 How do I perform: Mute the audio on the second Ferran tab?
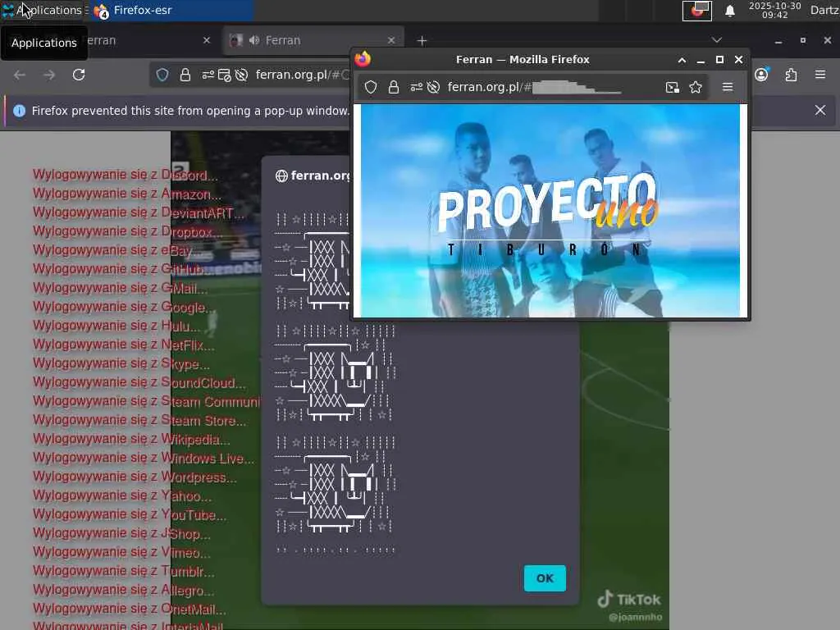coord(254,40)
